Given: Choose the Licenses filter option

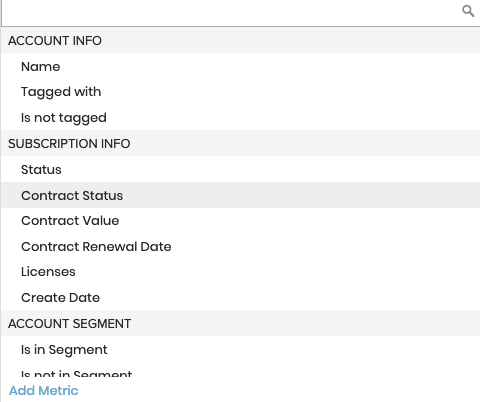Looking at the screenshot, I should pyautogui.click(x=241, y=272).
